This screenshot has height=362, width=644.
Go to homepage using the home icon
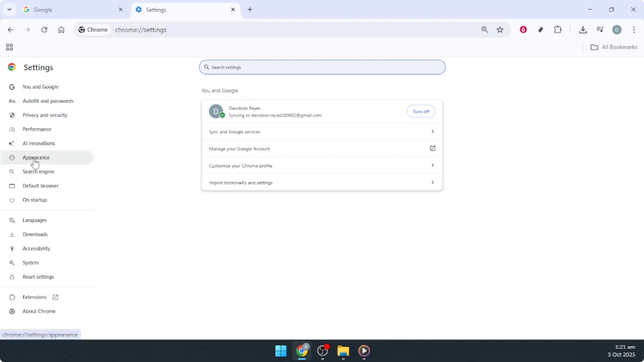click(x=61, y=30)
